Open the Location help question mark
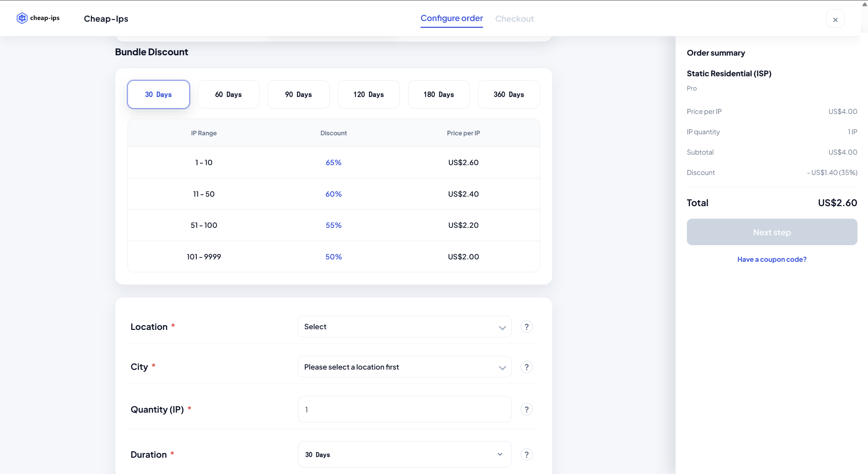Screen dimensions: 868x474 tap(526, 327)
